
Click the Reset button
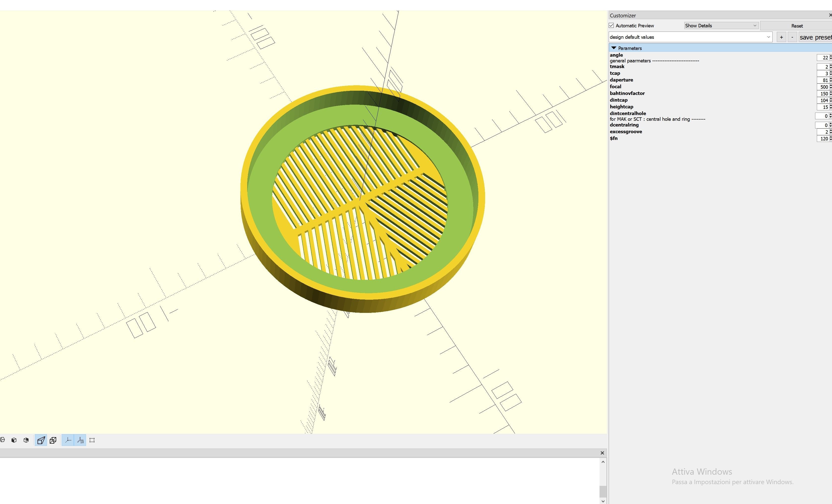coord(796,26)
